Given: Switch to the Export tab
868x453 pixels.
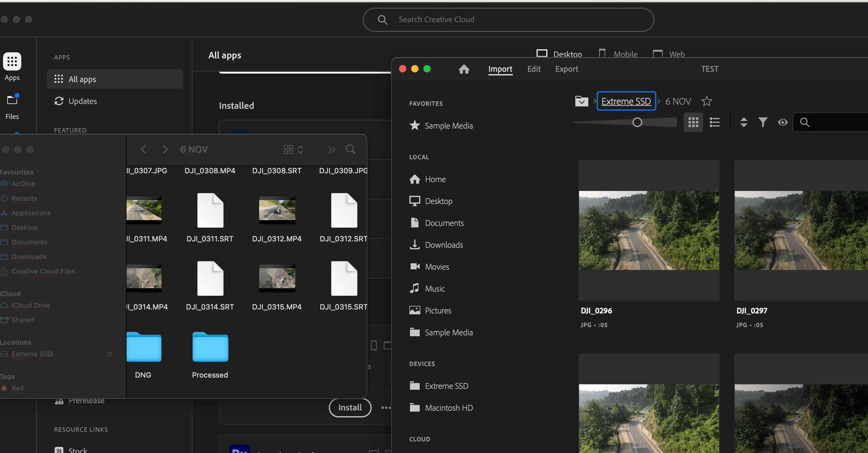Looking at the screenshot, I should pos(566,69).
